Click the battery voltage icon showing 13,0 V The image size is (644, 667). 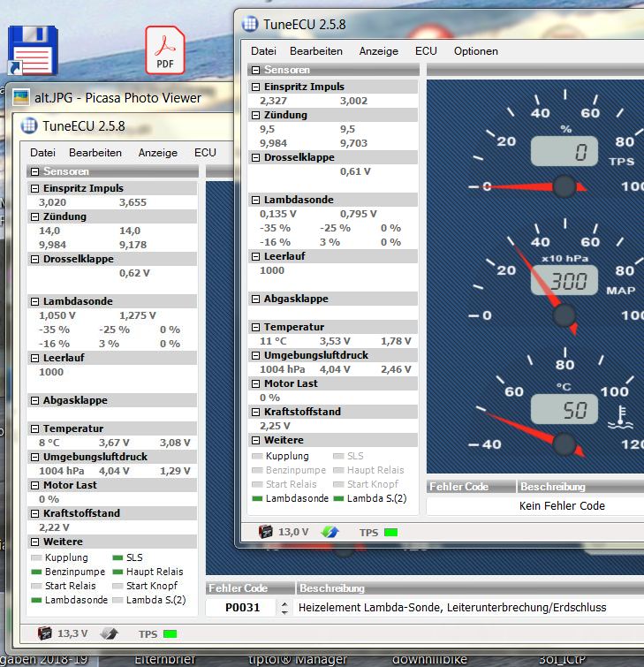click(x=265, y=532)
